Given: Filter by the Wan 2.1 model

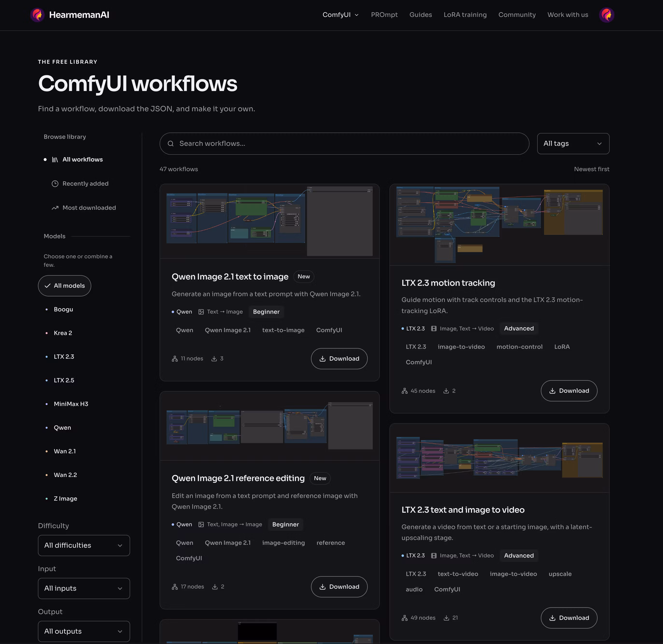Looking at the screenshot, I should 65,452.
